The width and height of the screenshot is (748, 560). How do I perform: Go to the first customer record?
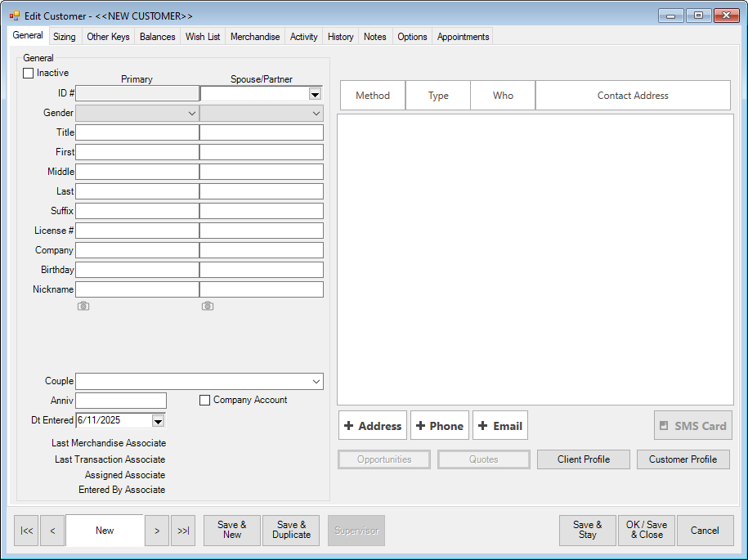[x=27, y=531]
